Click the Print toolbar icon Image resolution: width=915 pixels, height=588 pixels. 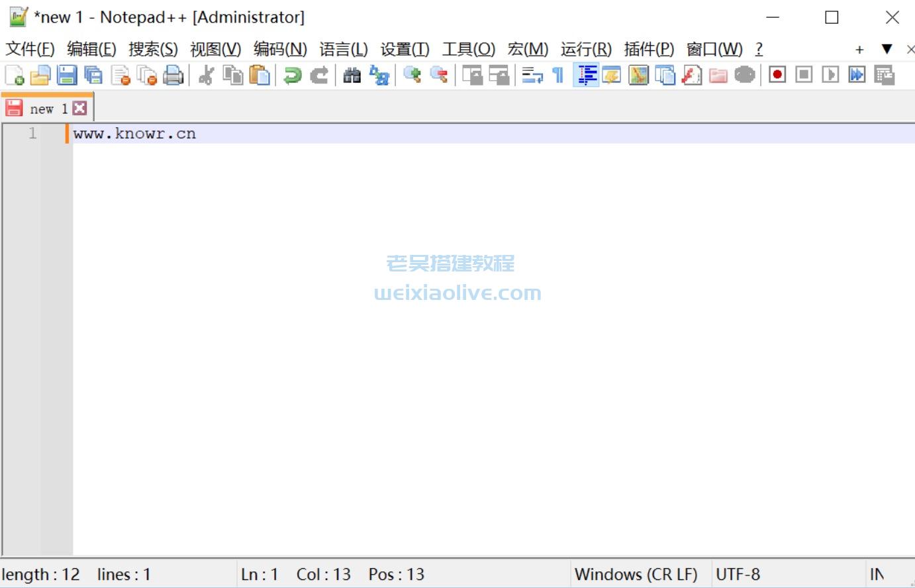[173, 75]
